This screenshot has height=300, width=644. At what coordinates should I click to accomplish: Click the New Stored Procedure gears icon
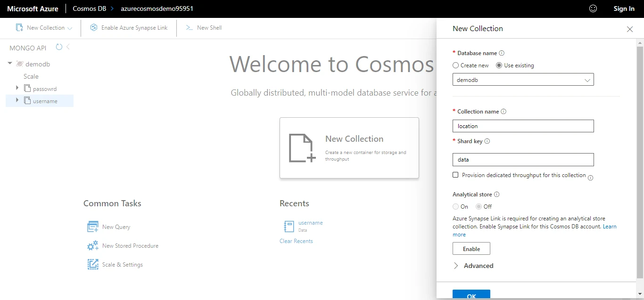(92, 245)
